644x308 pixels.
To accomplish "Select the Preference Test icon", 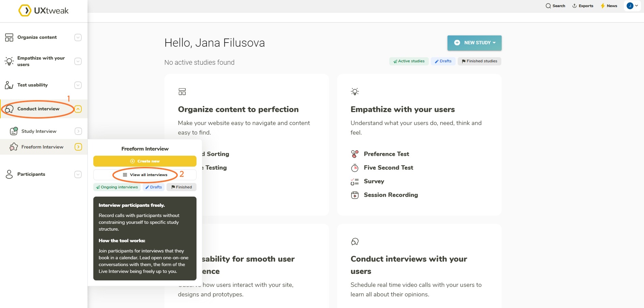I will pyautogui.click(x=355, y=154).
